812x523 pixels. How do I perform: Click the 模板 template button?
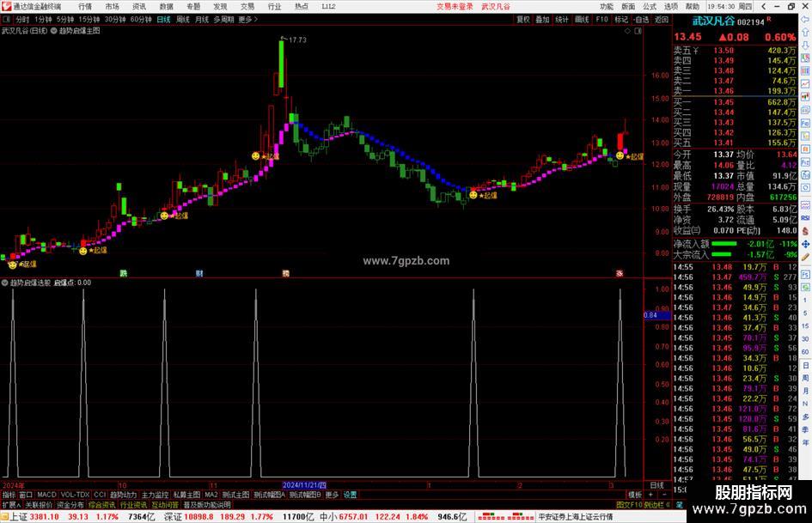tap(635, 495)
